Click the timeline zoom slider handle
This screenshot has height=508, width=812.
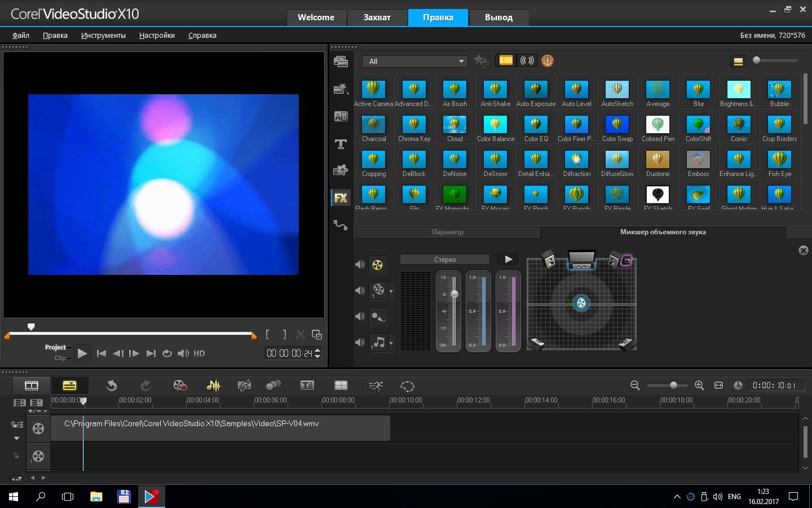click(673, 385)
